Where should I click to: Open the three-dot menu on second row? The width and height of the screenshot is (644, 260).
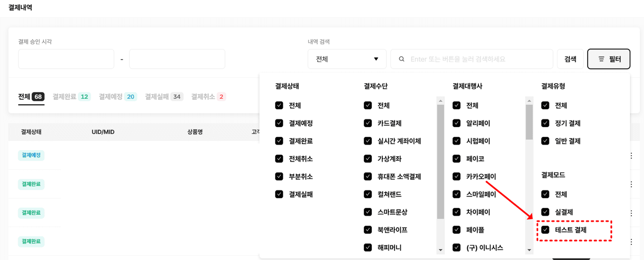tap(631, 184)
